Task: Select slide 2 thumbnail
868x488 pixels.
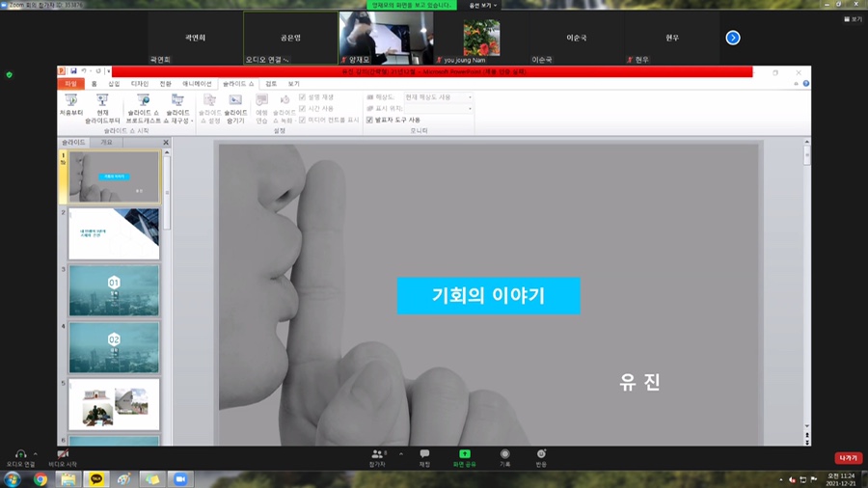Action: 114,234
